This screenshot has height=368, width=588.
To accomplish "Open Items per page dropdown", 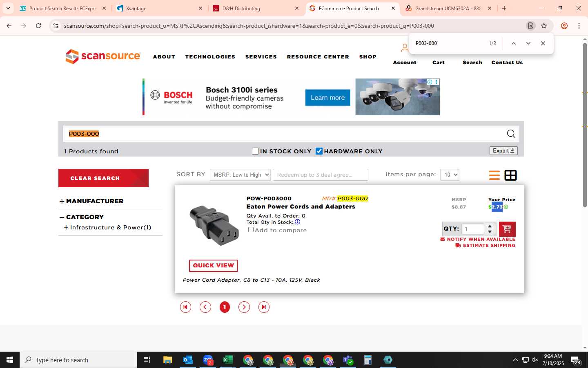I will pyautogui.click(x=450, y=175).
